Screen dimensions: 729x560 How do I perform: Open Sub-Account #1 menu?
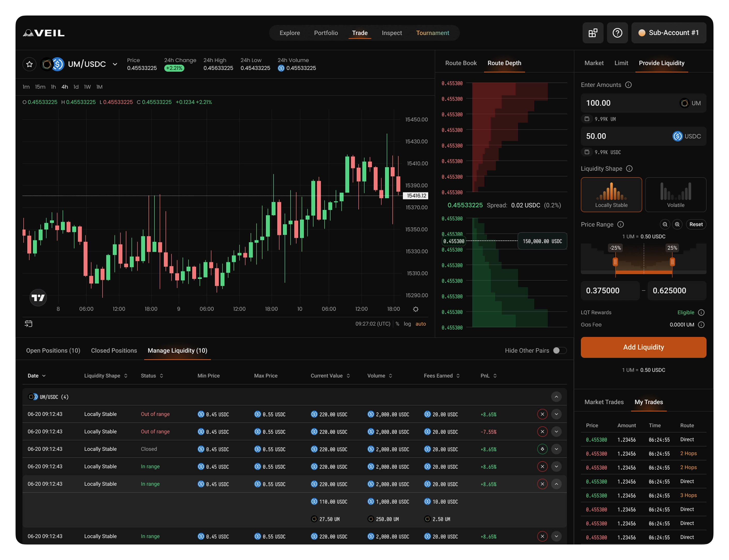[x=669, y=33]
